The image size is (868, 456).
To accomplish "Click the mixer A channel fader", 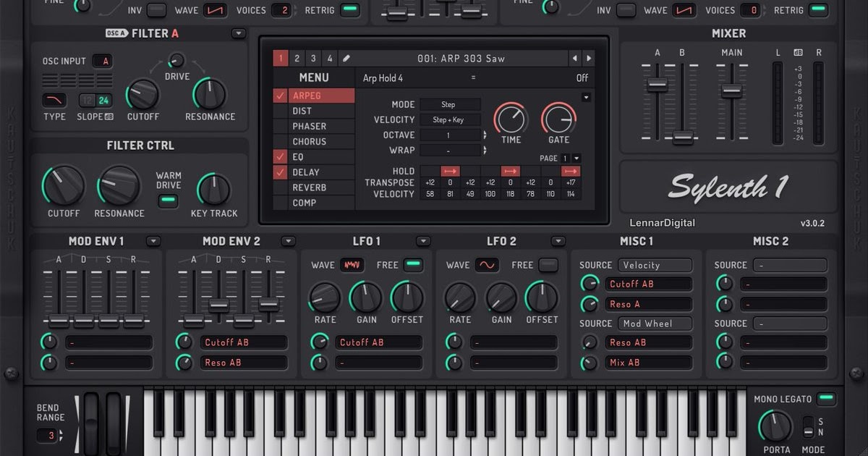I will pos(658,84).
